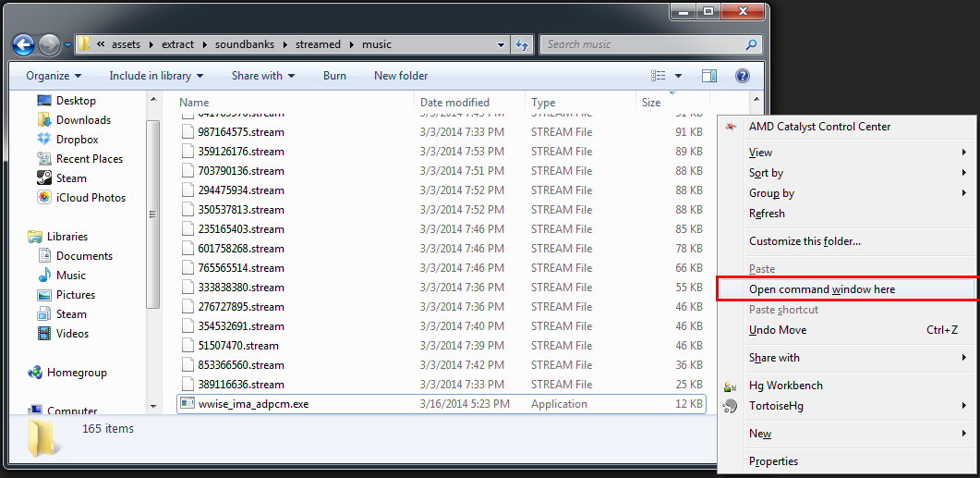
Task: Open the Include in library menu
Action: click(x=156, y=76)
